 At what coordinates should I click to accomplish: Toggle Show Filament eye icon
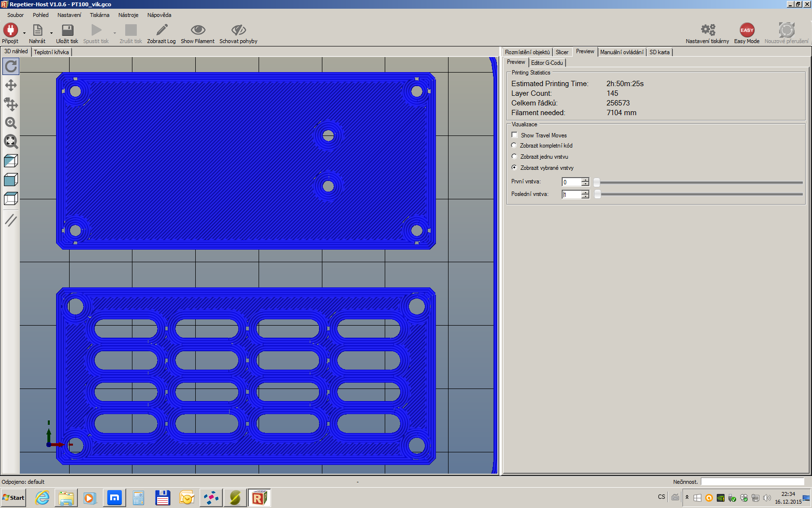point(198,30)
